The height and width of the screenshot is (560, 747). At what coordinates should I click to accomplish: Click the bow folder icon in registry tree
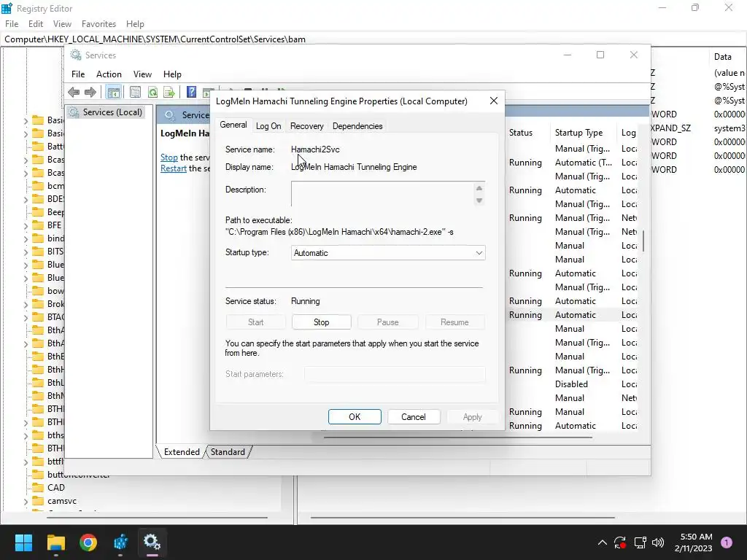[38, 290]
